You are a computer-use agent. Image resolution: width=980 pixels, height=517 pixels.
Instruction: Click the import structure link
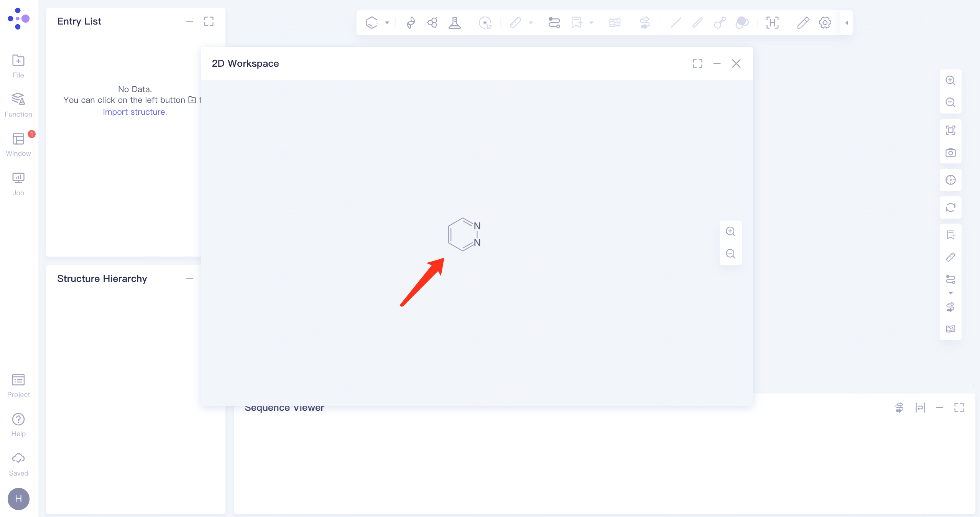click(x=135, y=112)
